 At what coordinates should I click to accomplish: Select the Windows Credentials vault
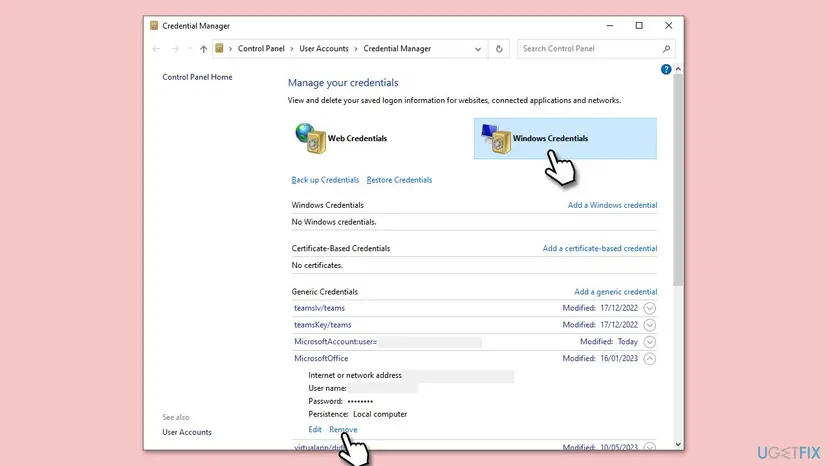565,138
